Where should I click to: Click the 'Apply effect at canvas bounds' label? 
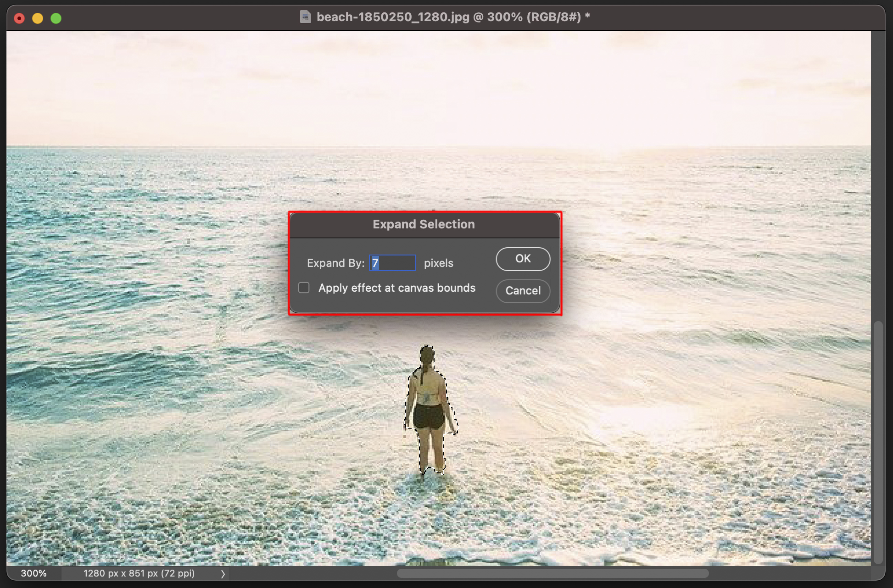pos(397,288)
